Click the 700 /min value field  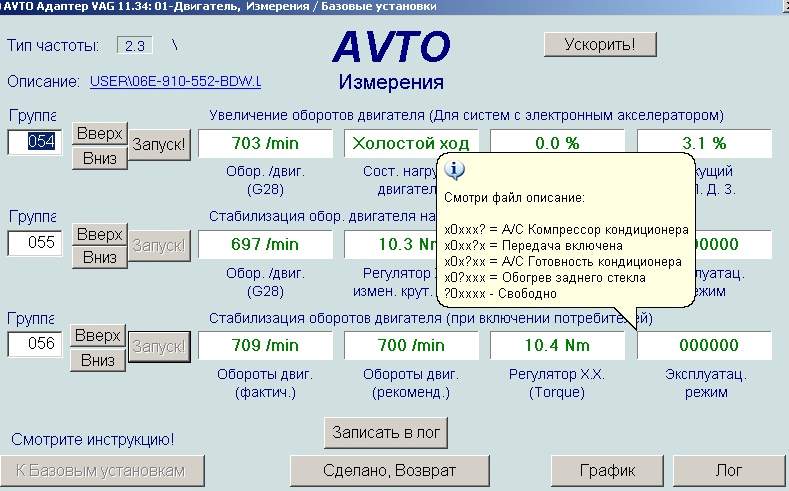pyautogui.click(x=411, y=346)
